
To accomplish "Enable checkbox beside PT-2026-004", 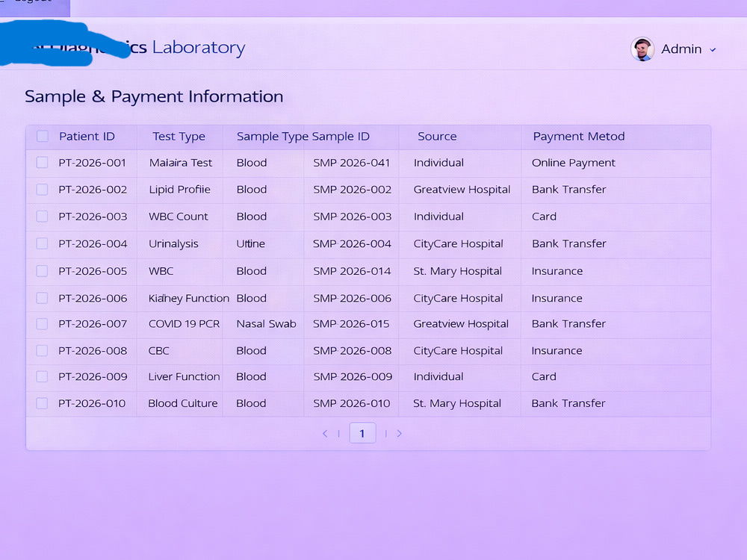I will [43, 243].
